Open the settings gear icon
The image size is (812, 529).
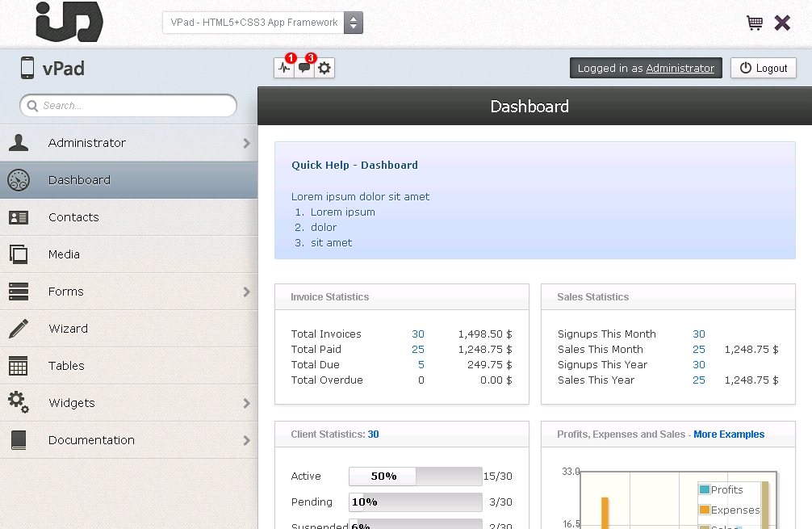point(324,69)
